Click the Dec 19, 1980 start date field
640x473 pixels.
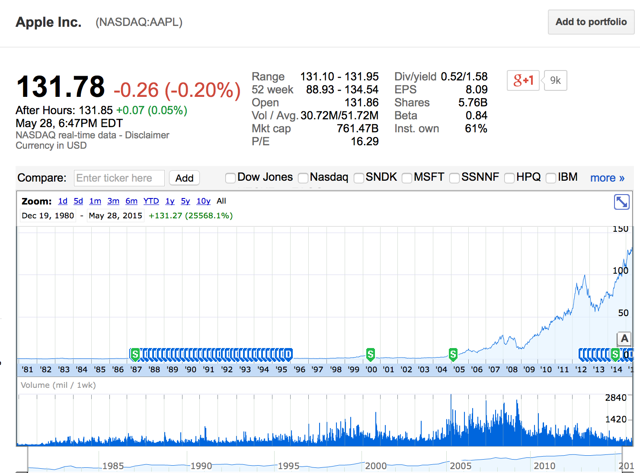(x=48, y=215)
